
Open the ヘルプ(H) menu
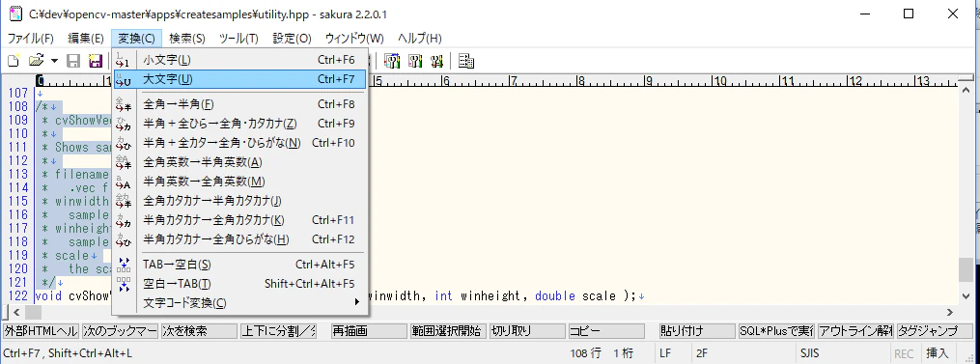(x=419, y=39)
